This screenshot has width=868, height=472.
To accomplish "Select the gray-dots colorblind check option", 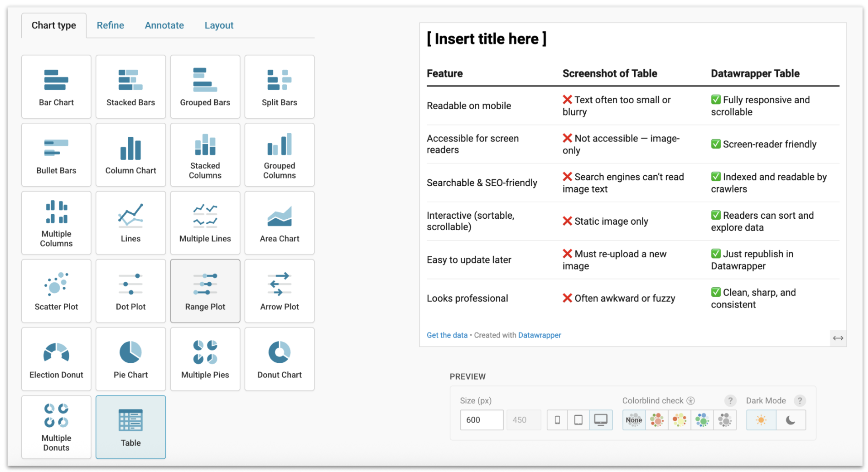I will (724, 420).
